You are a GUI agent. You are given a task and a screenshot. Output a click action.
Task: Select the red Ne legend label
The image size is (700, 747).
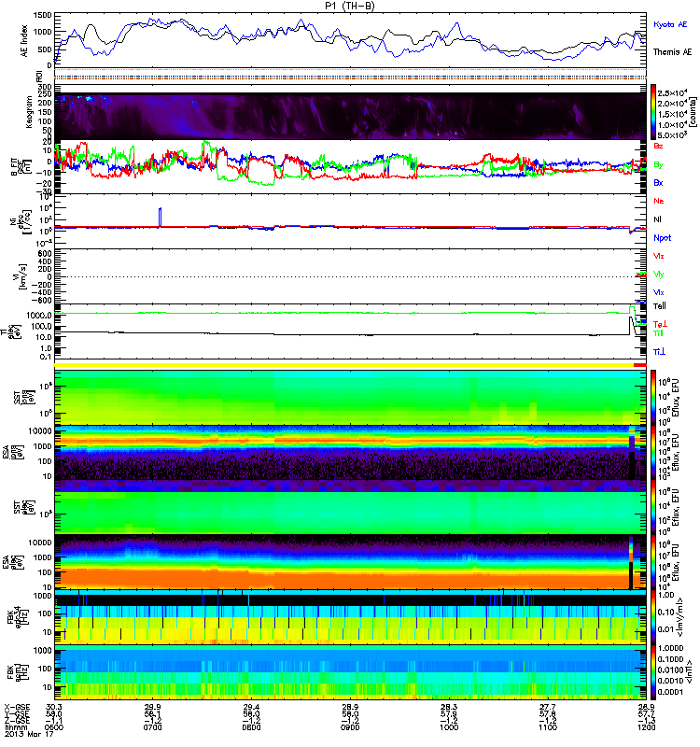coord(659,201)
